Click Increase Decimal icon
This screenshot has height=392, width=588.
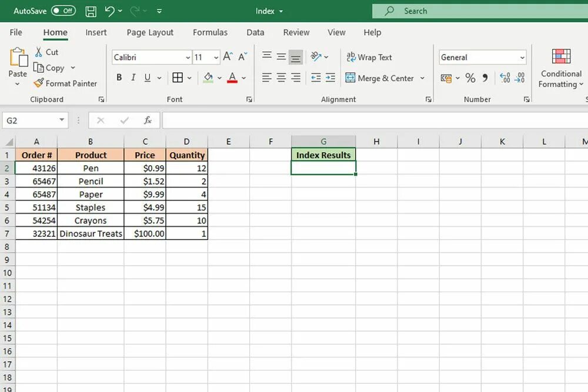(x=505, y=78)
